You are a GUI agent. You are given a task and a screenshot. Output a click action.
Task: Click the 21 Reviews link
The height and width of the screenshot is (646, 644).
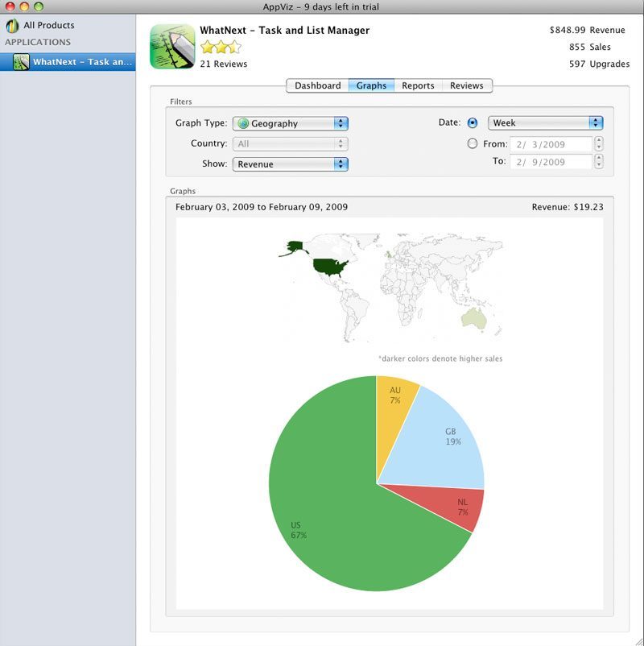(x=224, y=64)
